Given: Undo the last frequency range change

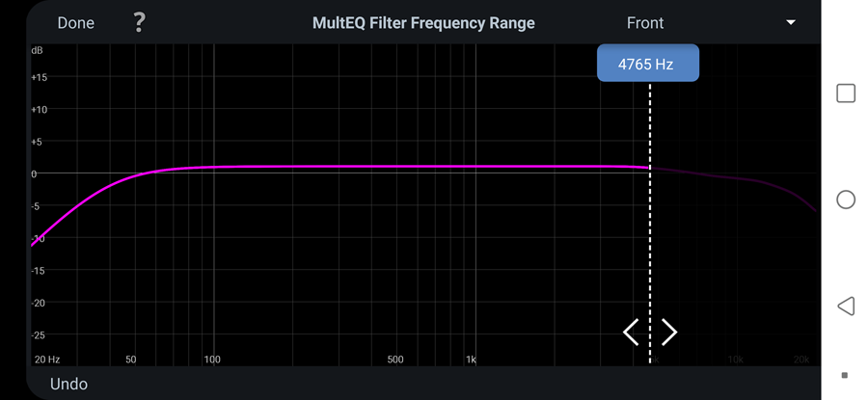Looking at the screenshot, I should [x=68, y=384].
